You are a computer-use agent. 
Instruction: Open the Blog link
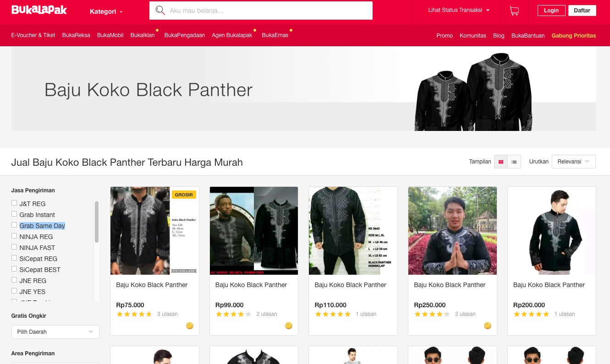click(x=499, y=36)
